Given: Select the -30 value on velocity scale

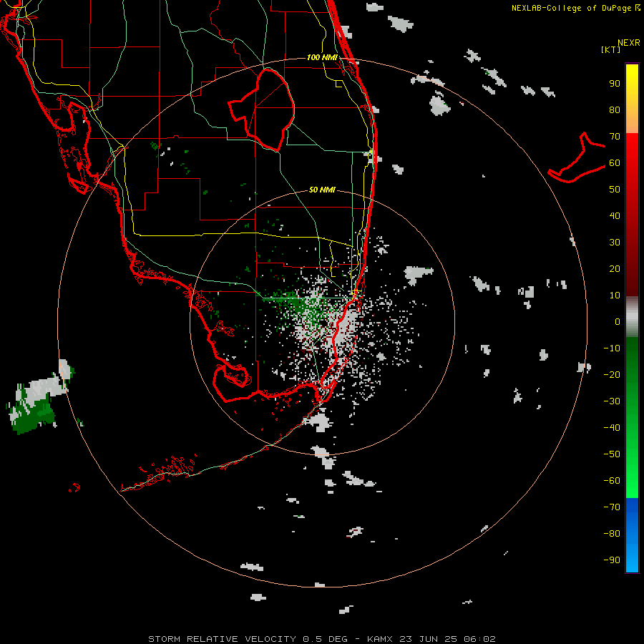Looking at the screenshot, I should tap(612, 401).
